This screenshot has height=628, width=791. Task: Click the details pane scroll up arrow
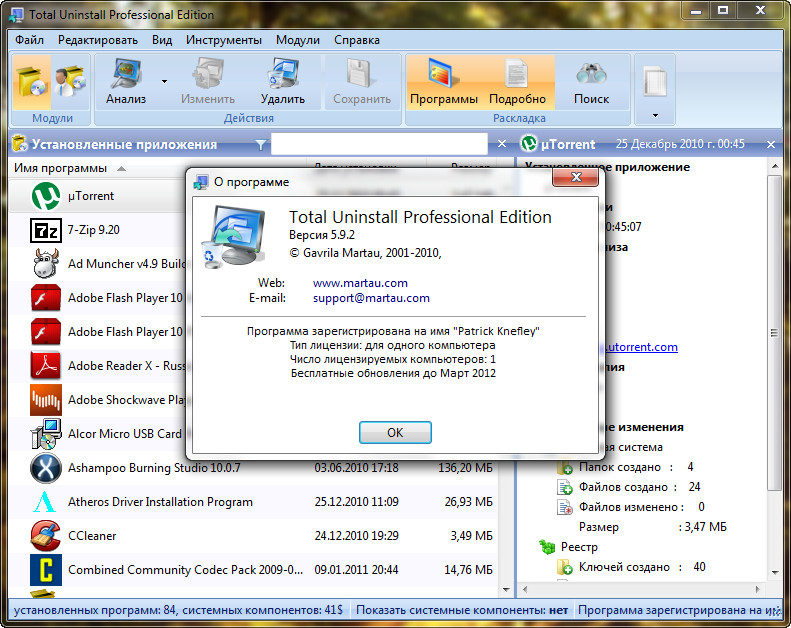pyautogui.click(x=775, y=166)
